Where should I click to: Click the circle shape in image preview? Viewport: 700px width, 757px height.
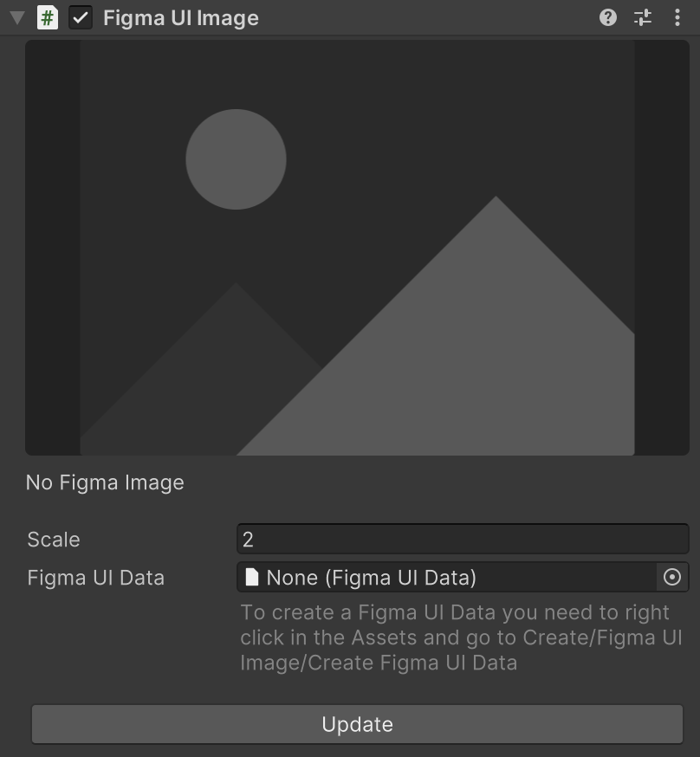(236, 159)
